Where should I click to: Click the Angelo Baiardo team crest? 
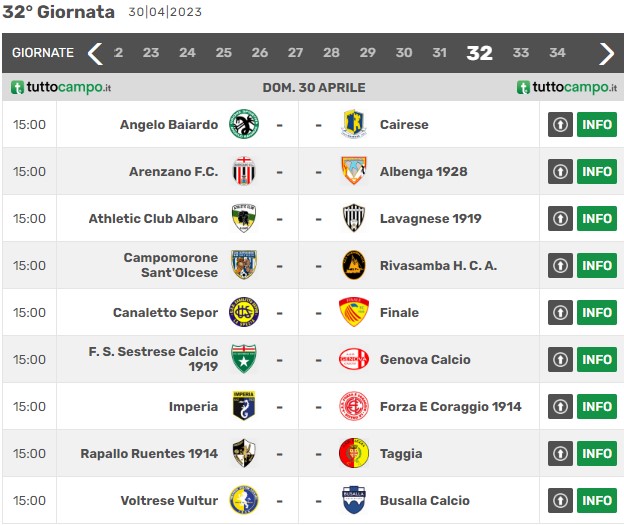(244, 125)
